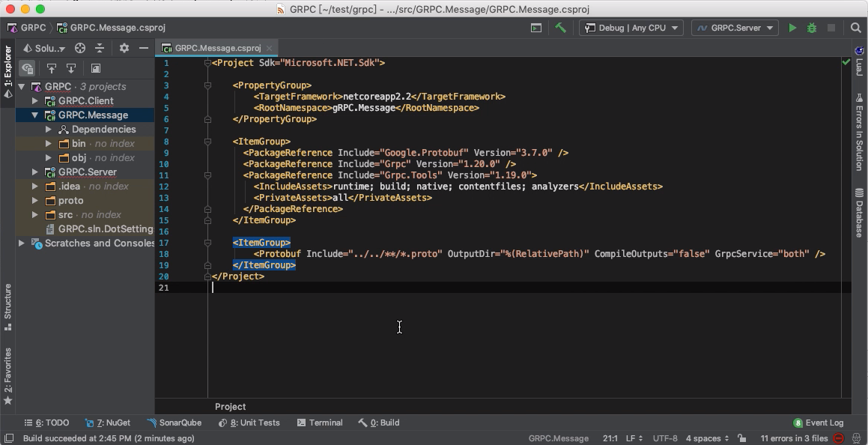Change UTF-8 file encoding
The width and height of the screenshot is (868, 445).
665,438
